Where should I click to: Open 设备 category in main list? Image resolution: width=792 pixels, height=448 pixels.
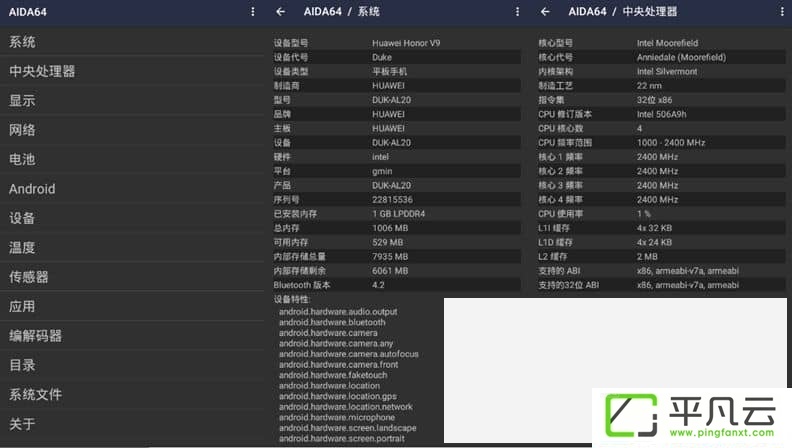tap(132, 218)
